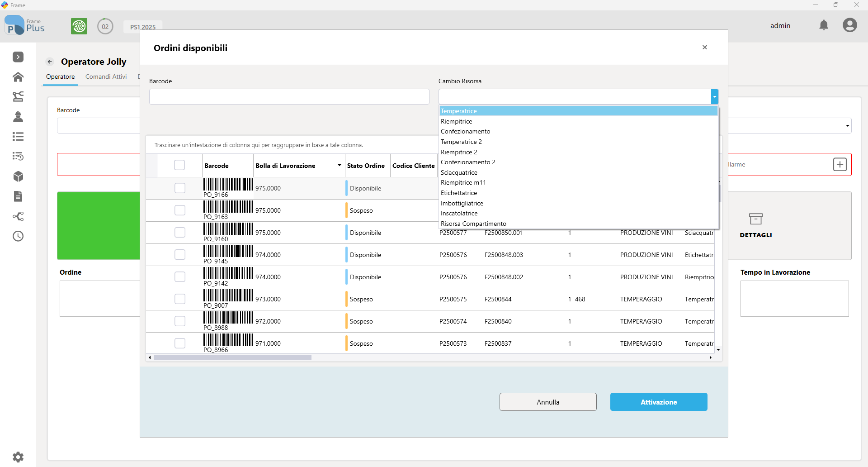Select Confezionamento 2 option
Viewport: 868px width, 467px height.
coord(578,162)
